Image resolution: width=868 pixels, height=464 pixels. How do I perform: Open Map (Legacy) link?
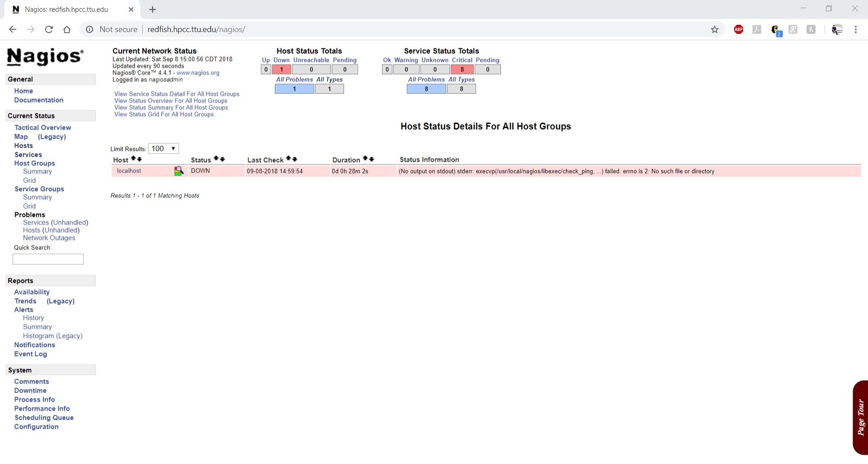(52, 136)
